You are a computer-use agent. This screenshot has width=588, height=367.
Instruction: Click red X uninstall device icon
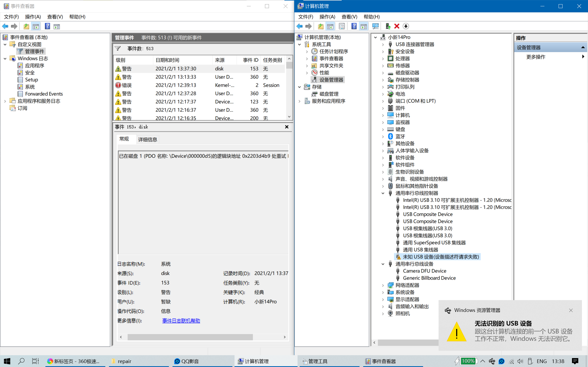click(x=397, y=26)
